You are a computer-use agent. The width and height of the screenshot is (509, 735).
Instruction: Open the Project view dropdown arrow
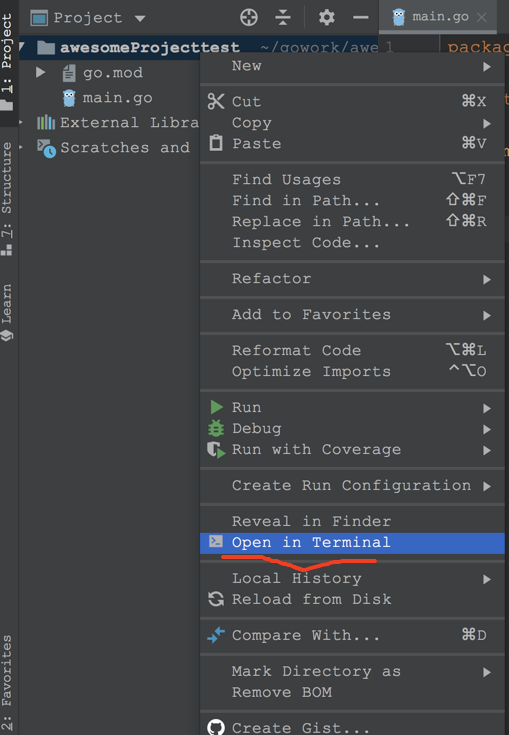(140, 19)
